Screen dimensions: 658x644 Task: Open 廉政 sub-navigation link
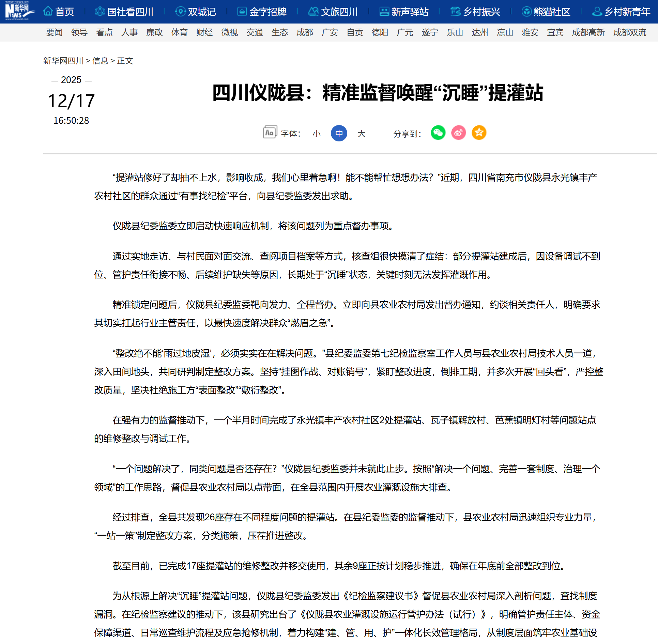click(154, 33)
